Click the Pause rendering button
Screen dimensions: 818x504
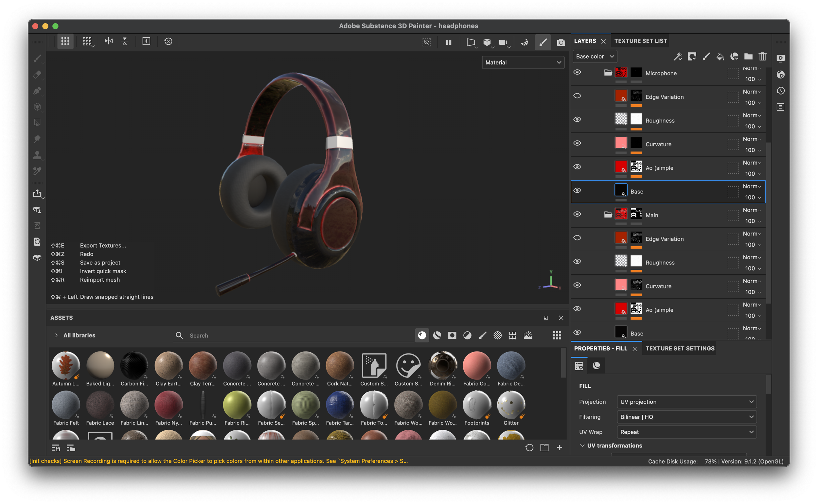click(x=449, y=42)
